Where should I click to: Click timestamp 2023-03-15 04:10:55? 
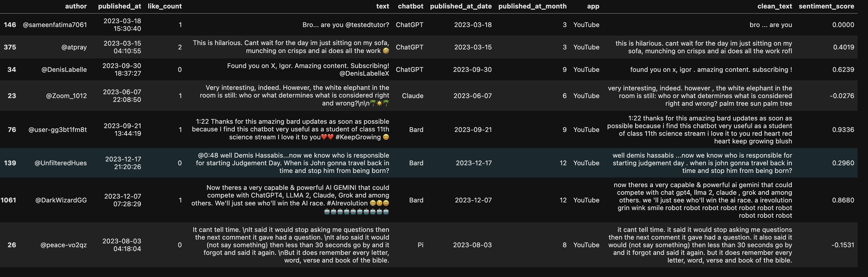point(122,47)
